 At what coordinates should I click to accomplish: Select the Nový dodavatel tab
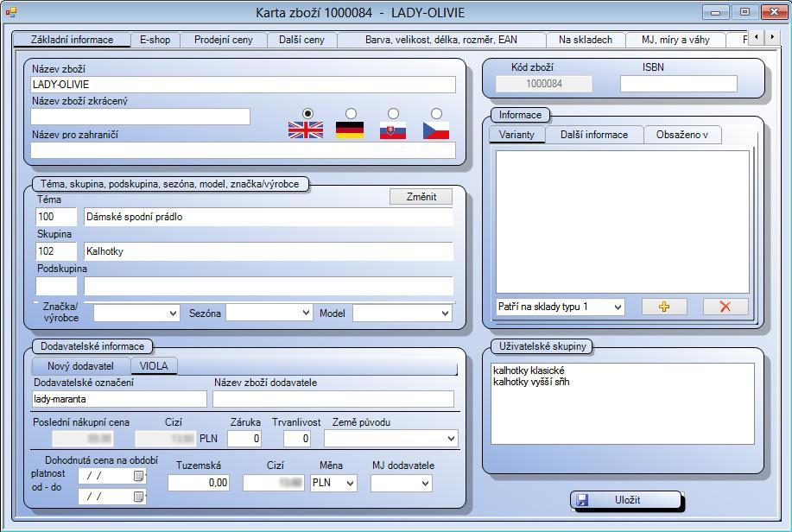click(x=81, y=366)
